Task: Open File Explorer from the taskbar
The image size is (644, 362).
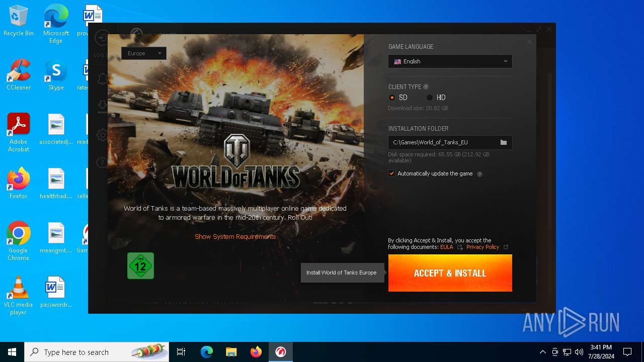Action: pyautogui.click(x=231, y=352)
